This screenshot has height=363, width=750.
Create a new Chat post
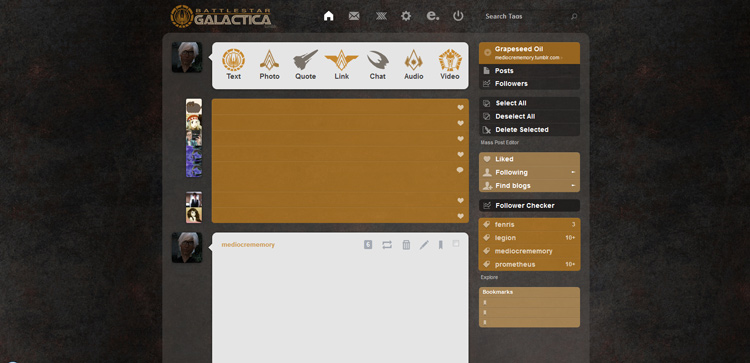click(x=377, y=65)
